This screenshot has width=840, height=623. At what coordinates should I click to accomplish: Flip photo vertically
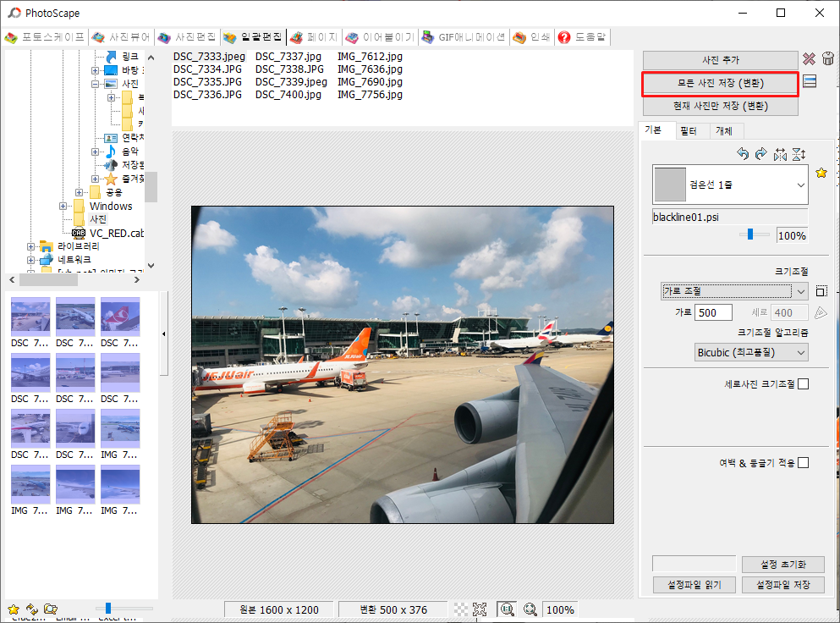coord(799,154)
